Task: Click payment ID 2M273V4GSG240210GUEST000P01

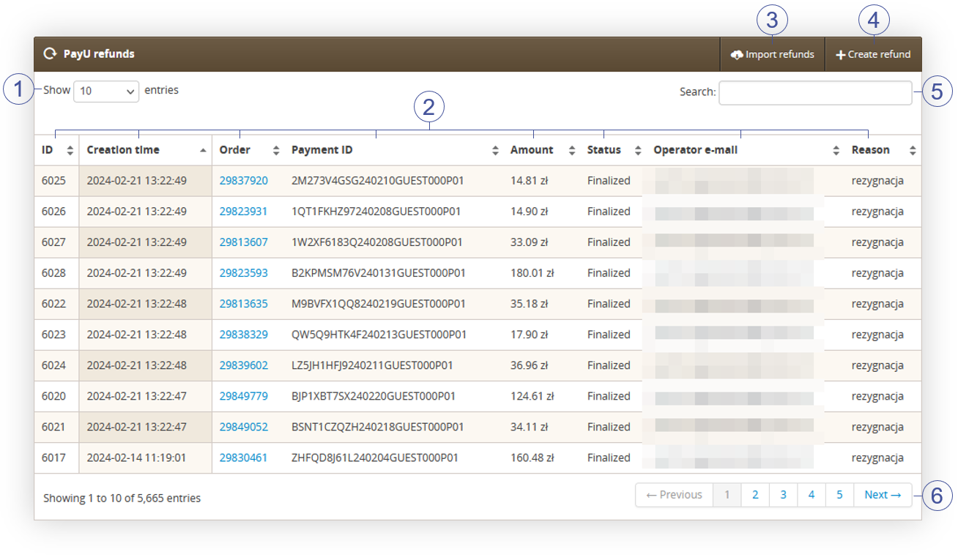Action: pyautogui.click(x=379, y=181)
